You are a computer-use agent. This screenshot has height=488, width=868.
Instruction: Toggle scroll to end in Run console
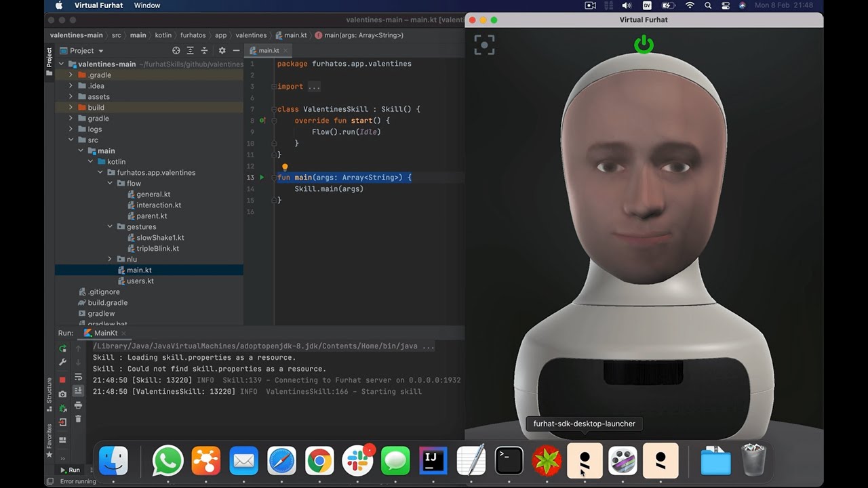point(78,391)
